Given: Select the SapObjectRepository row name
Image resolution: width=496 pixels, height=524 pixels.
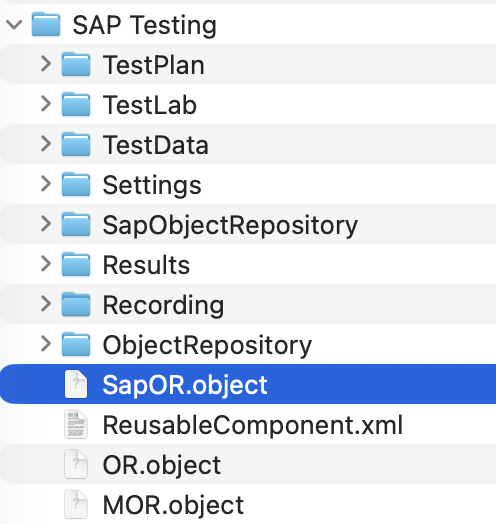Looking at the screenshot, I should [230, 226].
